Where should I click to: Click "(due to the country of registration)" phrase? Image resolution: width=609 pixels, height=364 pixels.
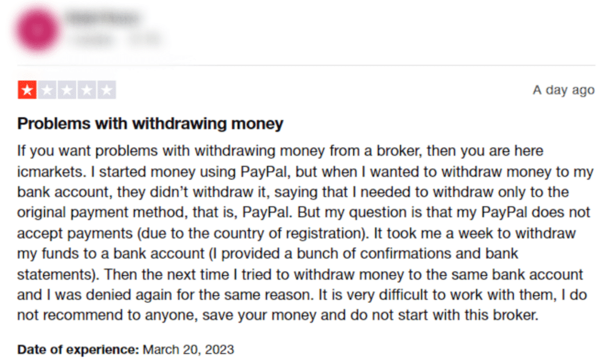tap(252, 233)
